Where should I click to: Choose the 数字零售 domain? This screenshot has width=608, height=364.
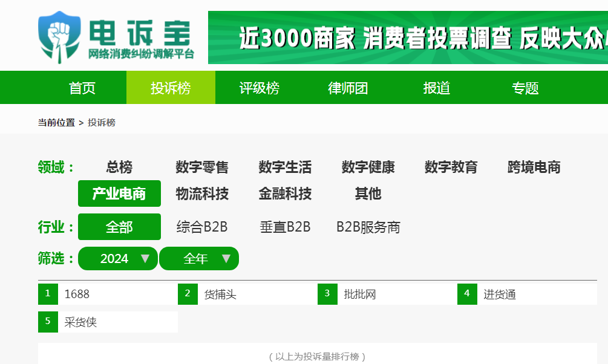coord(202,167)
